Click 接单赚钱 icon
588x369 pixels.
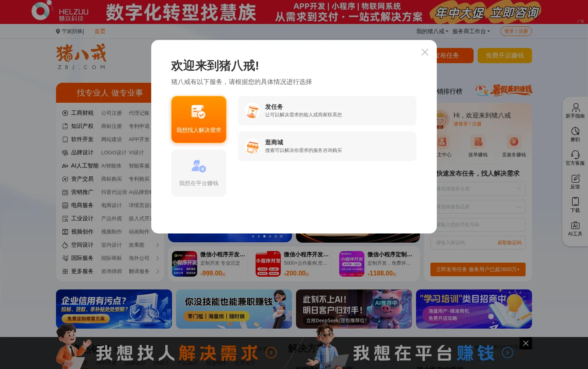tap(478, 142)
